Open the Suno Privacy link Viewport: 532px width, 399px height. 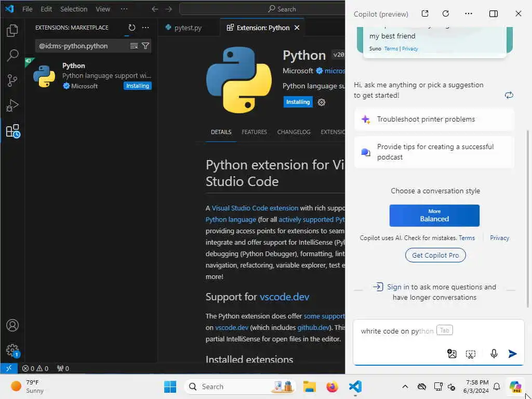pos(410,48)
